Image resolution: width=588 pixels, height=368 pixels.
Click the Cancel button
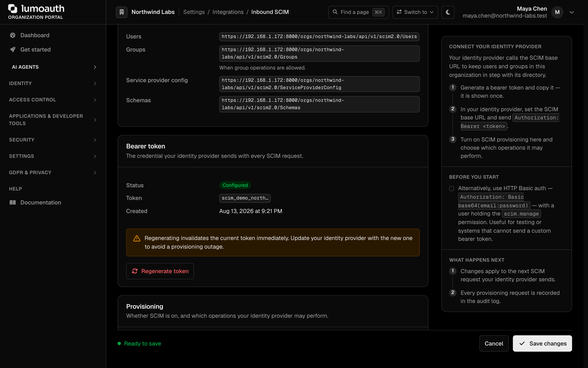point(494,343)
